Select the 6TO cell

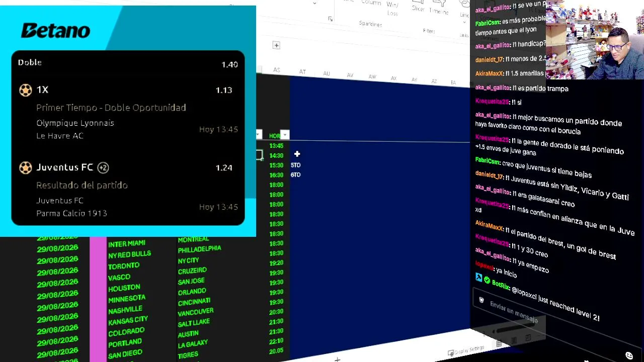click(295, 175)
